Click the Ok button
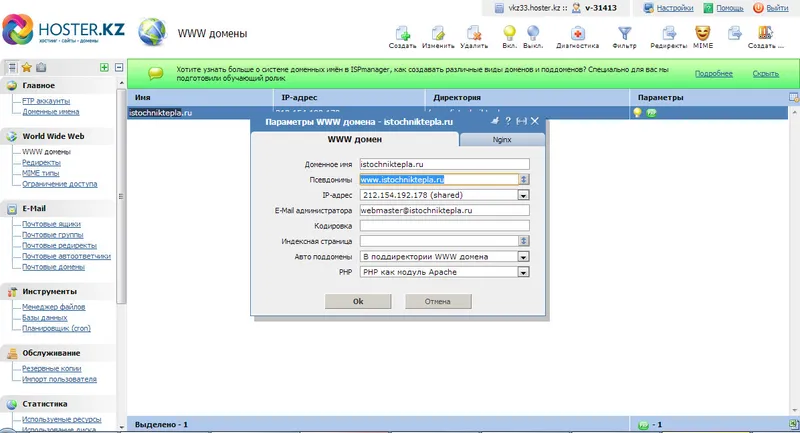The width and height of the screenshot is (800, 433). tap(358, 301)
